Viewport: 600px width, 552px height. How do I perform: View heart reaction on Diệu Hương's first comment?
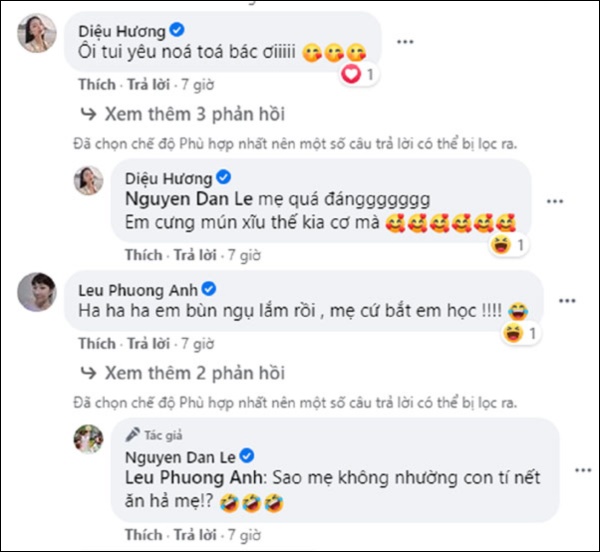pyautogui.click(x=358, y=74)
